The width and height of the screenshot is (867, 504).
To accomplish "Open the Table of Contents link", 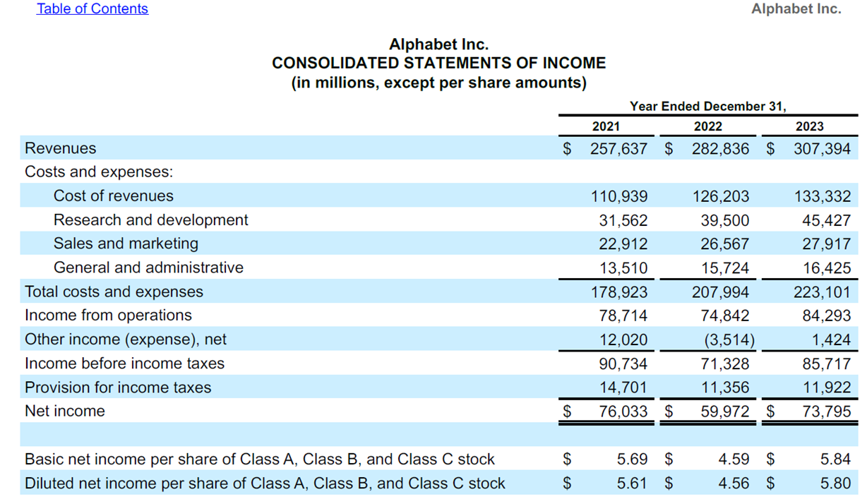I will 92,9.
